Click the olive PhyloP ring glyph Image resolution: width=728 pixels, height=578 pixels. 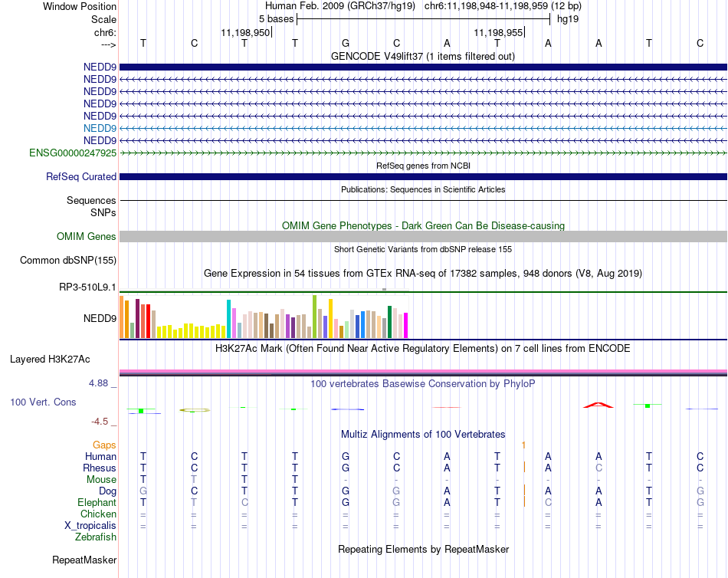click(x=195, y=410)
